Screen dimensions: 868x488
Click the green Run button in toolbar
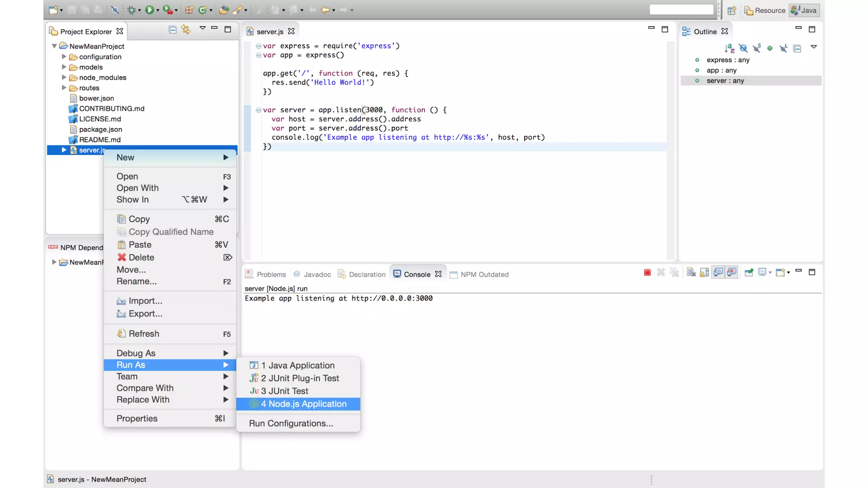click(149, 10)
